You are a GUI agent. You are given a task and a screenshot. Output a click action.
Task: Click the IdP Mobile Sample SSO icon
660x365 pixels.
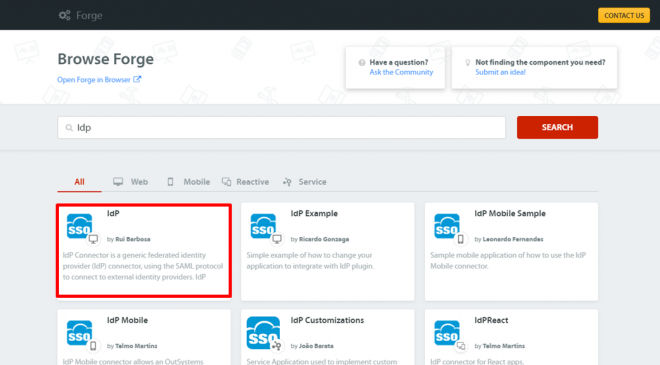[x=447, y=226]
